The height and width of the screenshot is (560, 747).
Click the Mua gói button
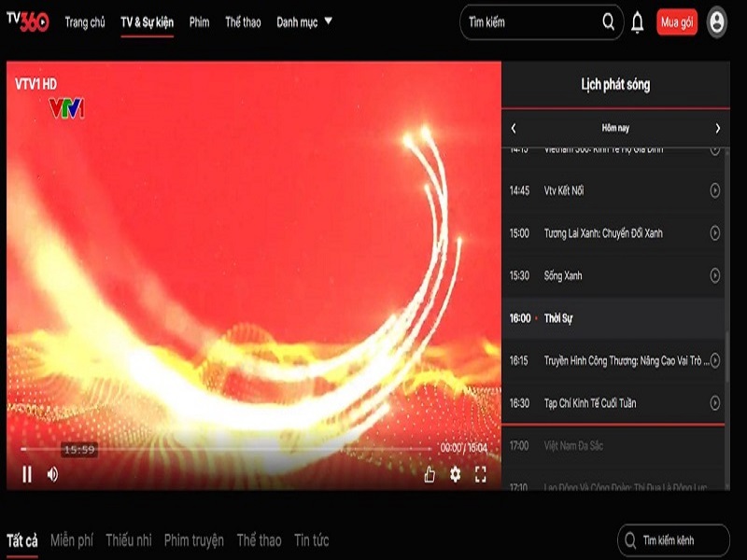(677, 22)
